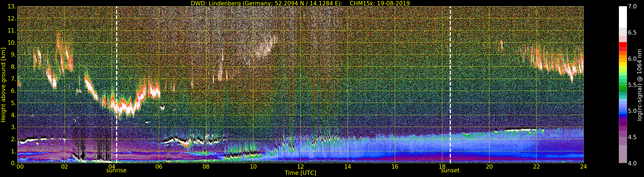This screenshot has width=644, height=177.
Task: Click the height axis tick '3.'
Action: [x=14, y=127]
